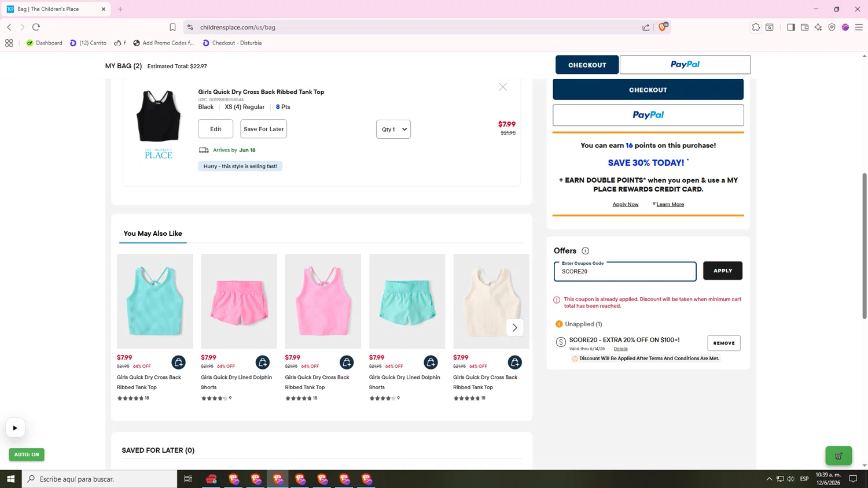Click ESP language indicator in tray
This screenshot has height=488, width=868.
point(804,479)
